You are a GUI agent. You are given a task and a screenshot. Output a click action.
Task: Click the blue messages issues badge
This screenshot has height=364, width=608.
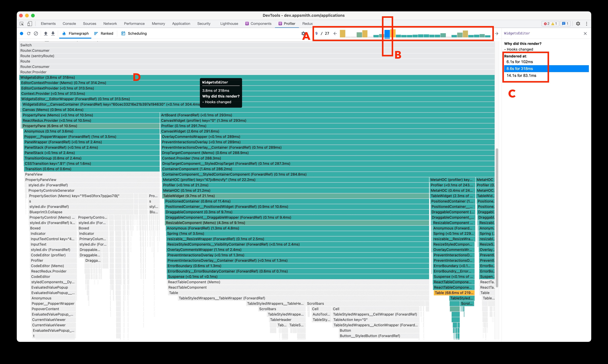[565, 24]
